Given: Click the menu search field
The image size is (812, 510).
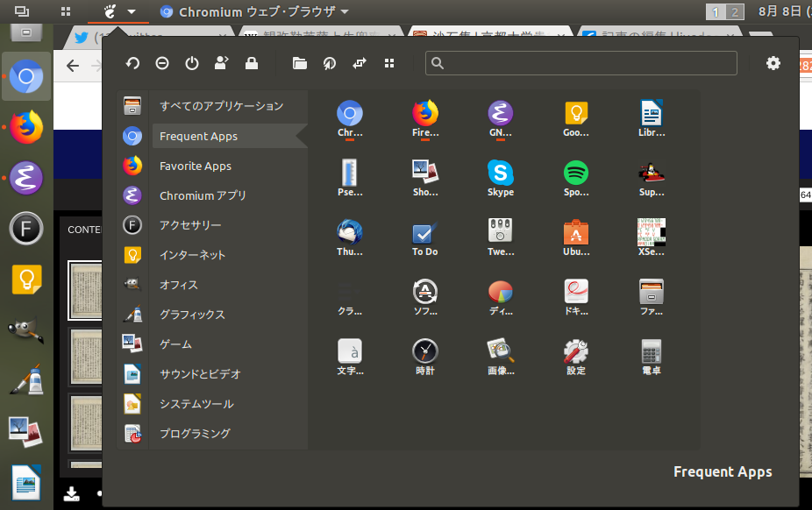Looking at the screenshot, I should (581, 63).
